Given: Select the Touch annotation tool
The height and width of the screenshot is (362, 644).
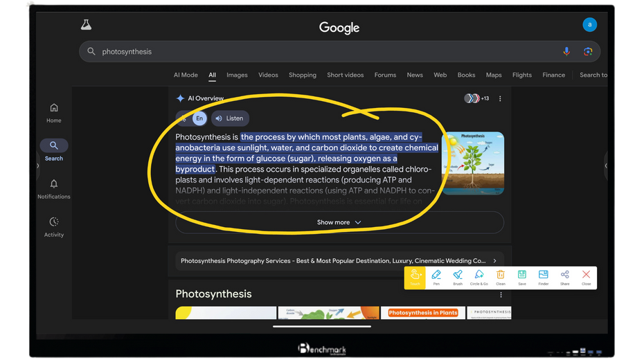Looking at the screenshot, I should coord(415,278).
